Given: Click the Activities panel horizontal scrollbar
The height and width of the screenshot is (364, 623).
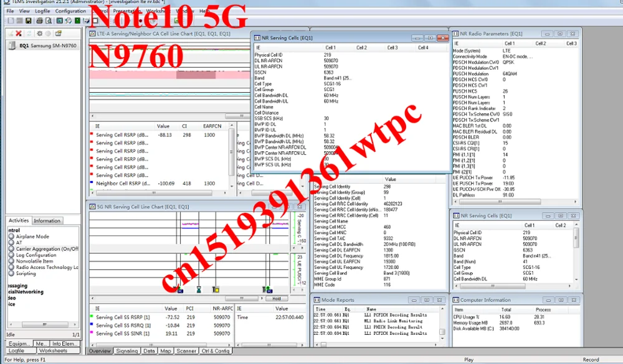Looking at the screenshot, I should [x=44, y=324].
